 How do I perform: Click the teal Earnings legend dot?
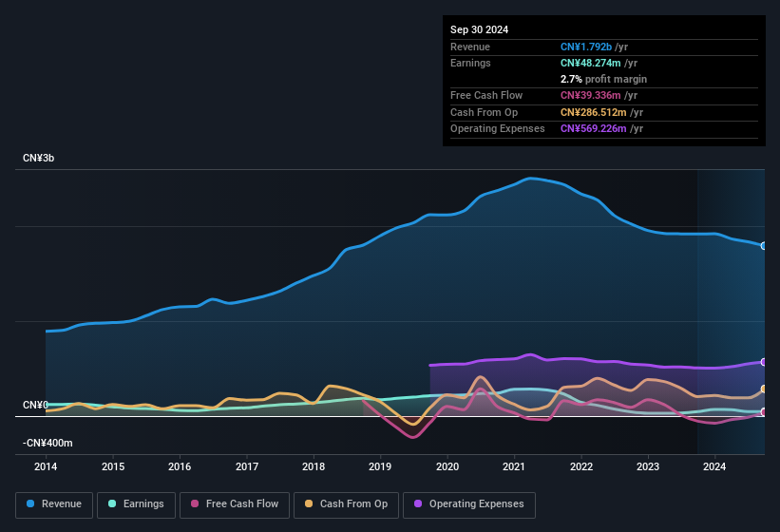coord(113,504)
